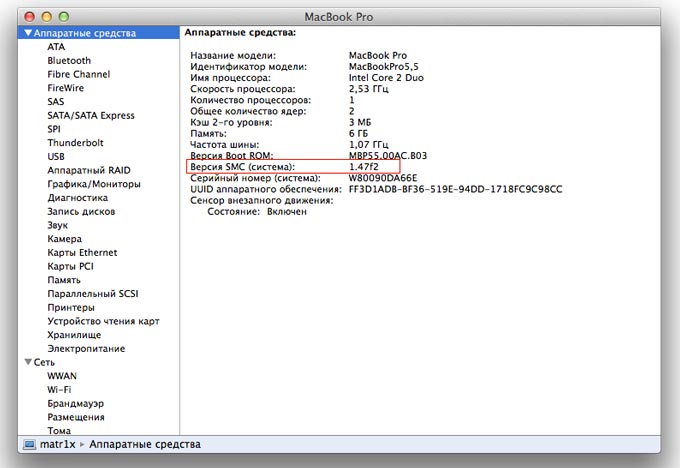Close the MacBook Pro window
The image size is (680, 468).
pyautogui.click(x=29, y=17)
